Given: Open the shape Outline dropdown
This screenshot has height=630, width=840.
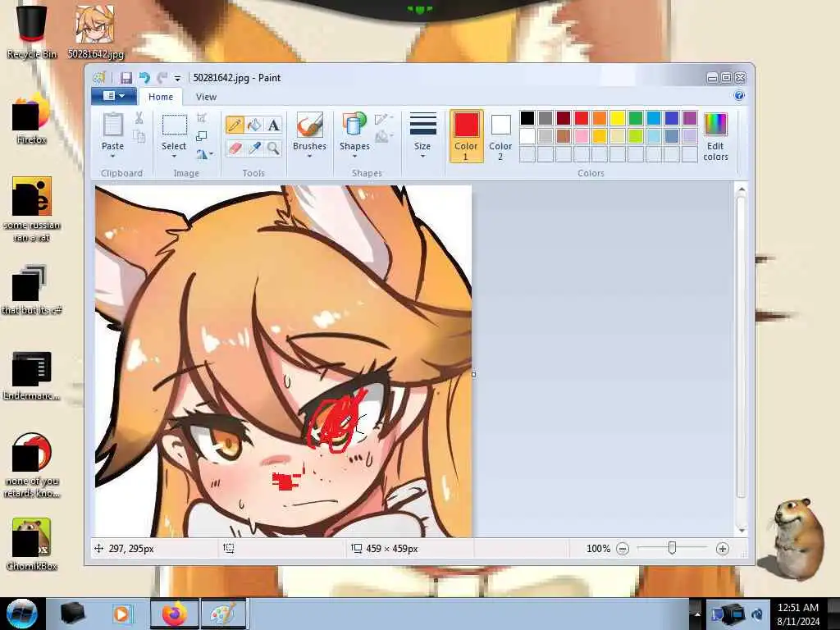Looking at the screenshot, I should click(384, 119).
